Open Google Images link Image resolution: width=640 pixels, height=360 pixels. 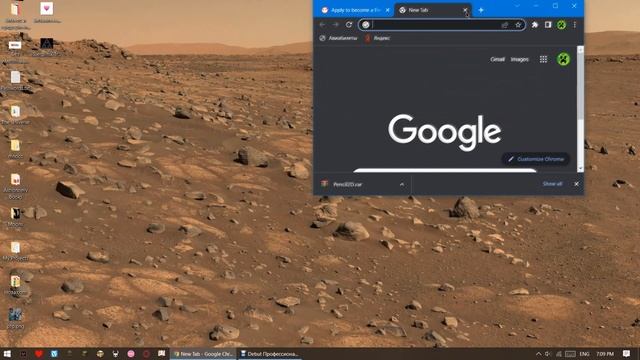(520, 59)
